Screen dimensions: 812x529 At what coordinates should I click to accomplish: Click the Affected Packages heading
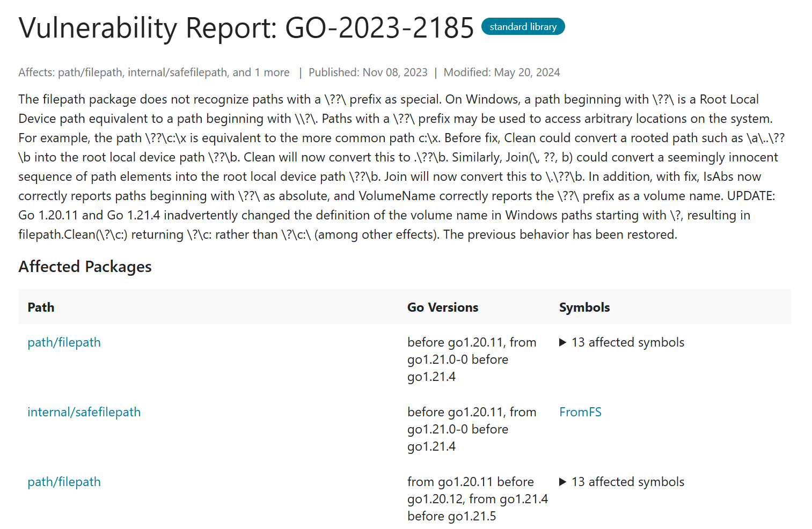click(x=85, y=267)
